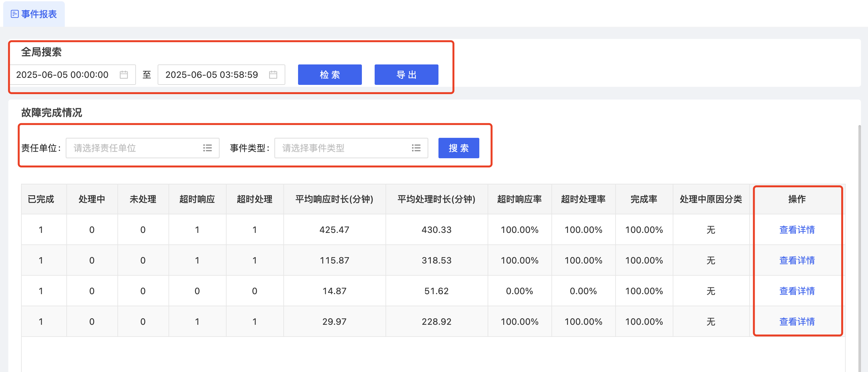Click the cell value 425.47
The width and height of the screenshot is (868, 372).
tap(334, 230)
